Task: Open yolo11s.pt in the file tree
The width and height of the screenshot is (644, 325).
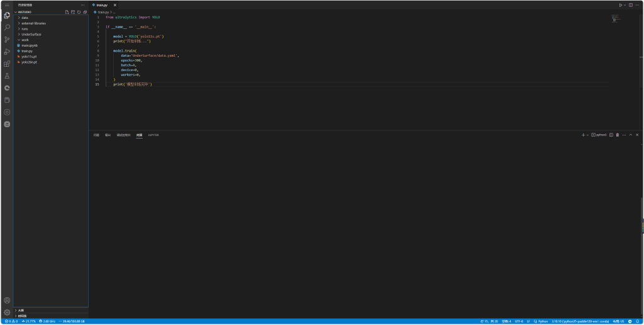Action: (x=29, y=56)
